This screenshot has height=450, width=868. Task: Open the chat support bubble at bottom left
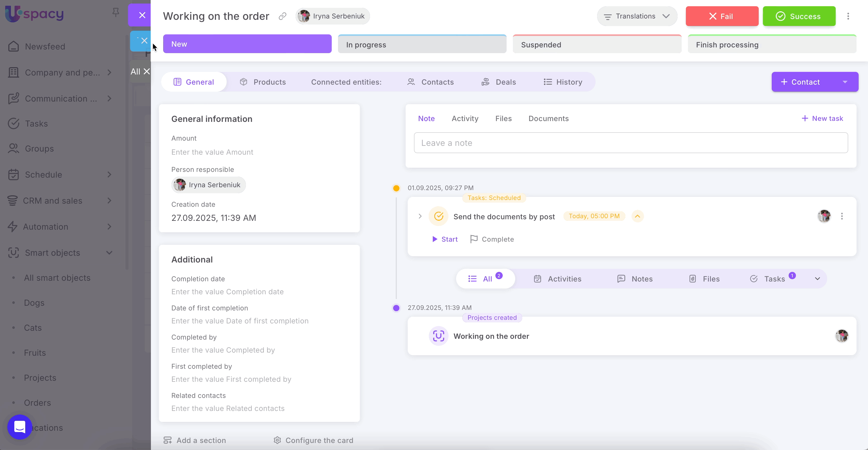pyautogui.click(x=19, y=427)
